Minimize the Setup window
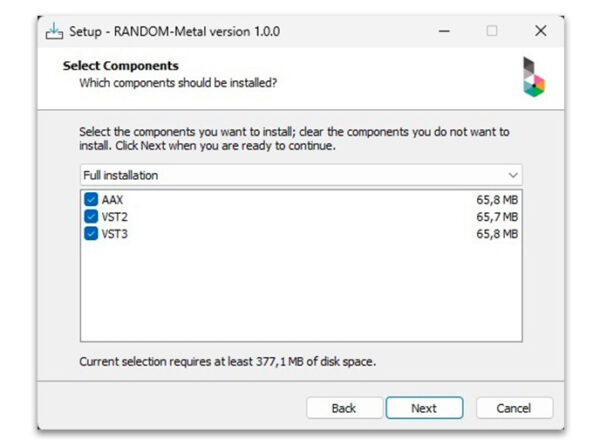 tap(443, 31)
